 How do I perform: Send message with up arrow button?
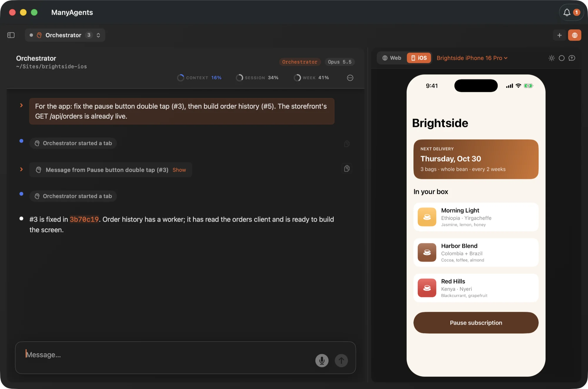[341, 360]
